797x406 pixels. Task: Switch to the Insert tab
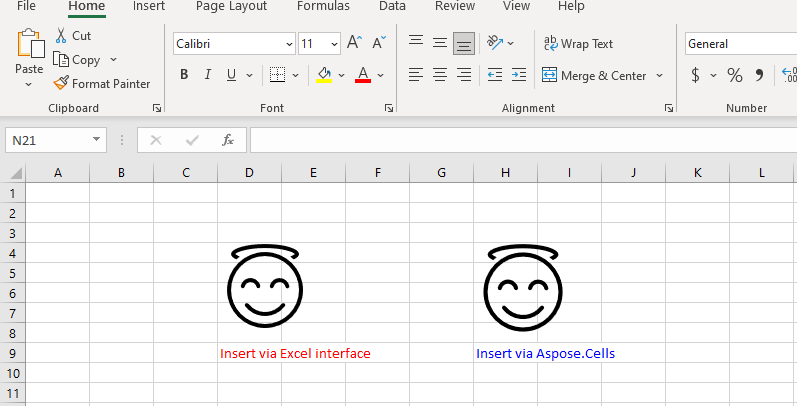click(x=149, y=6)
